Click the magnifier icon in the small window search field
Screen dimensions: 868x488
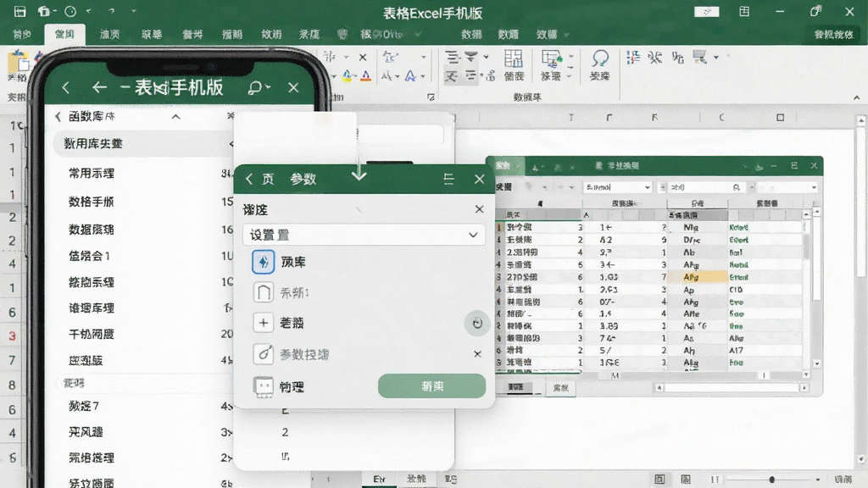click(x=737, y=187)
